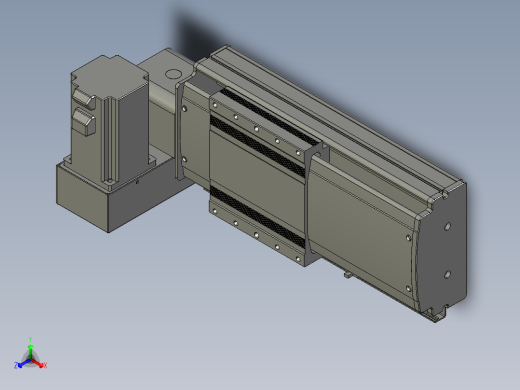Image resolution: width=520 pixels, height=390 pixels.
Task: Select the lower connector plug on the motor
Action: pyautogui.click(x=84, y=123)
